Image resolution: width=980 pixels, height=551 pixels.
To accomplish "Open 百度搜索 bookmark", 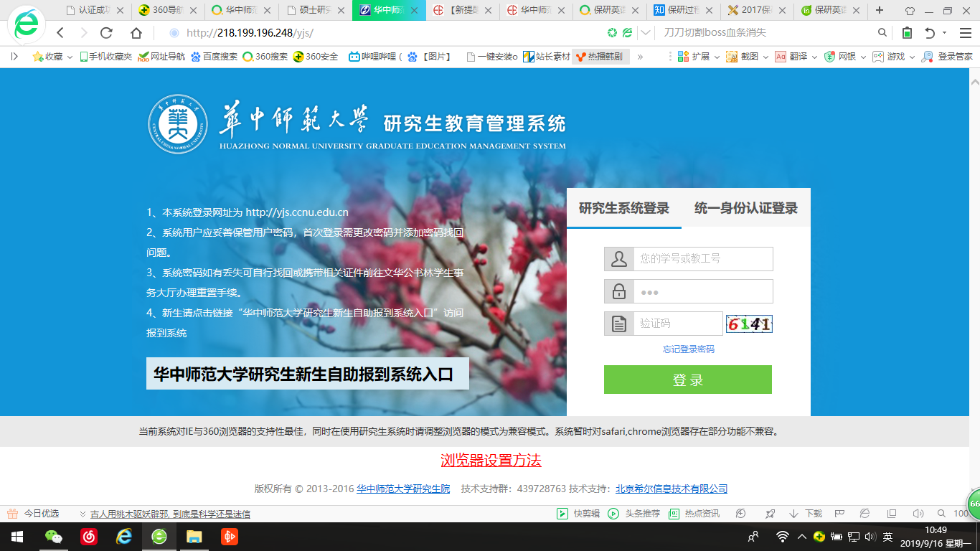I will coord(214,56).
